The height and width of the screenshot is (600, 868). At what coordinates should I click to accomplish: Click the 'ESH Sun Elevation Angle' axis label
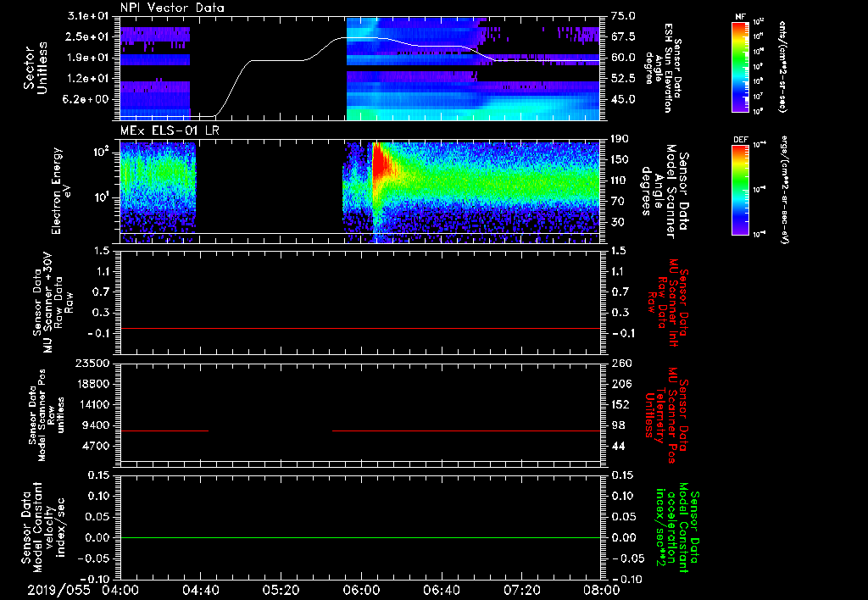click(663, 68)
